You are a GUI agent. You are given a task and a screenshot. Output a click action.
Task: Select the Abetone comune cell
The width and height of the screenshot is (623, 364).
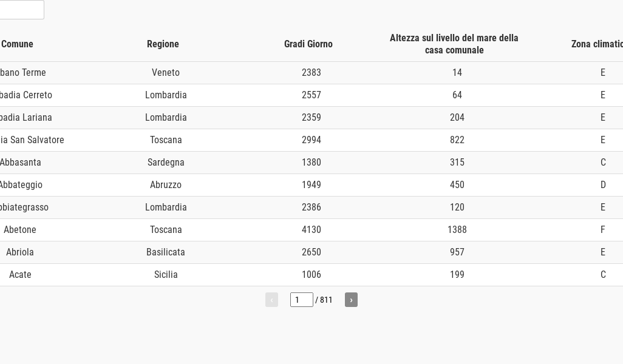[x=20, y=229]
